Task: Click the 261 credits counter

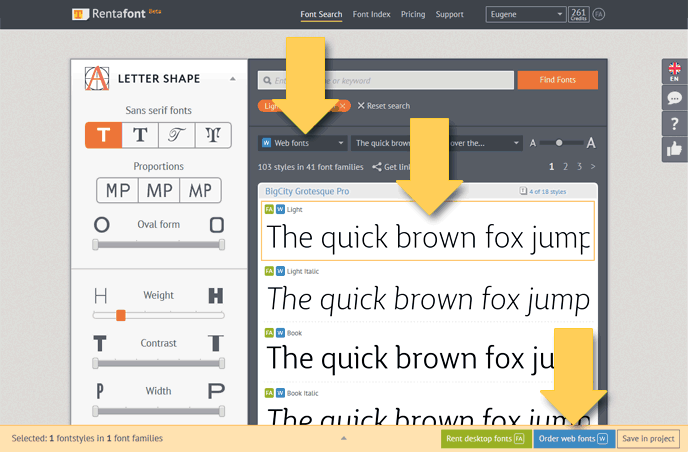Action: 578,14
